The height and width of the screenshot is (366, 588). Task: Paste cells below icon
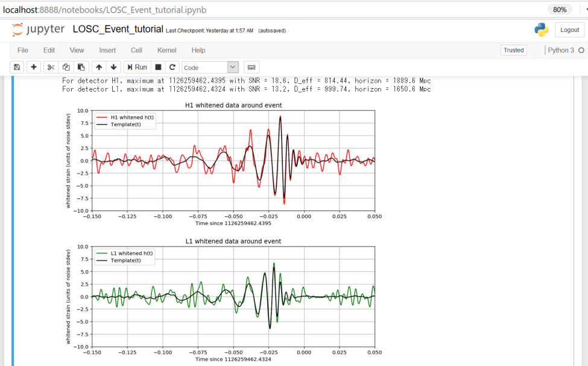click(x=81, y=68)
